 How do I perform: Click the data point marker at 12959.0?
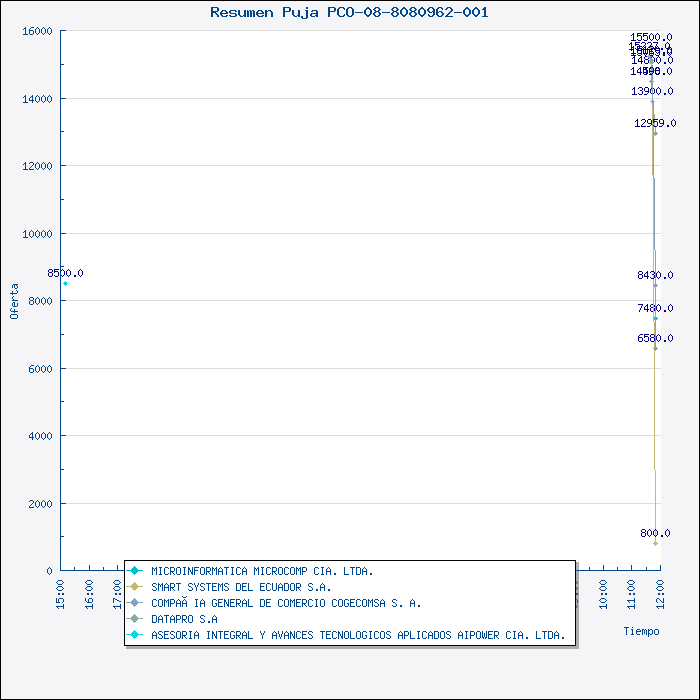pyautogui.click(x=656, y=133)
